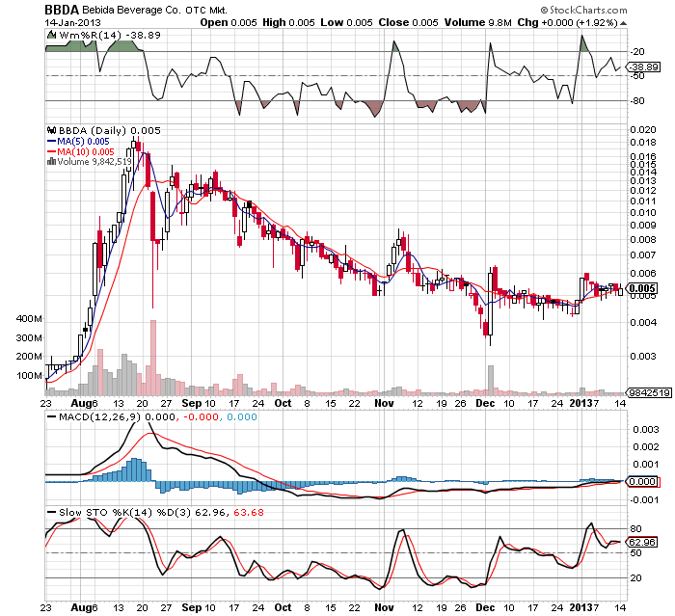Click the 0.020 price axis label
Screen dimensions: 675x616
[x=643, y=129]
